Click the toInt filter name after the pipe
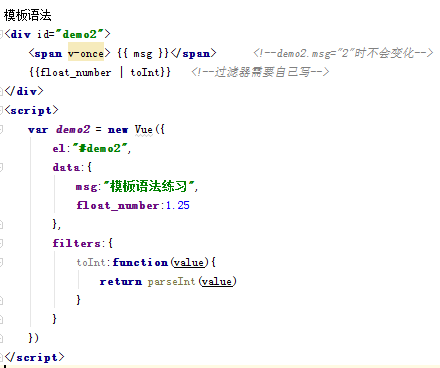Viewport: 440px width, 368px height. (145, 72)
